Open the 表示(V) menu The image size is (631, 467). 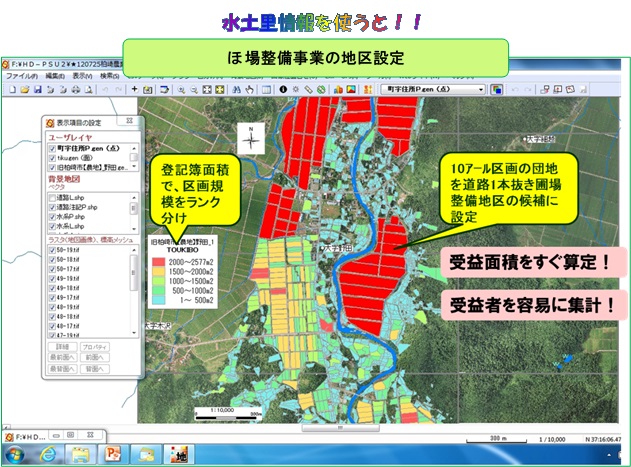pos(82,76)
